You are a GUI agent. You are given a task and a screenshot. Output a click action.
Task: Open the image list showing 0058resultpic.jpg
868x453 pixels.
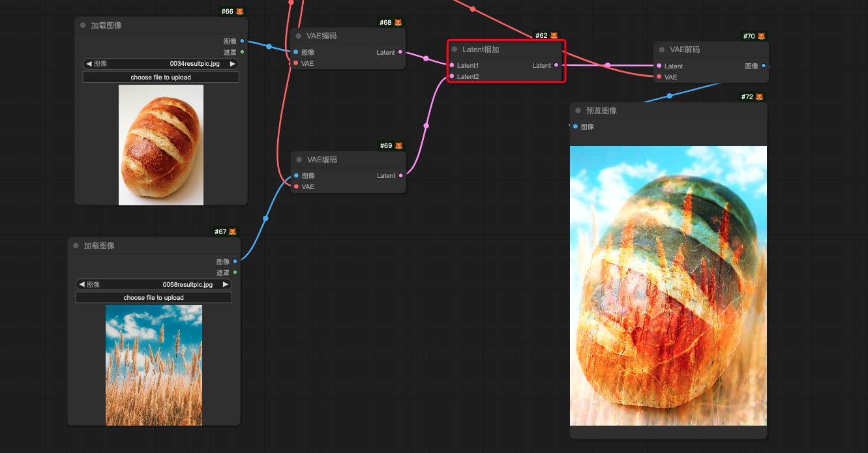[154, 284]
